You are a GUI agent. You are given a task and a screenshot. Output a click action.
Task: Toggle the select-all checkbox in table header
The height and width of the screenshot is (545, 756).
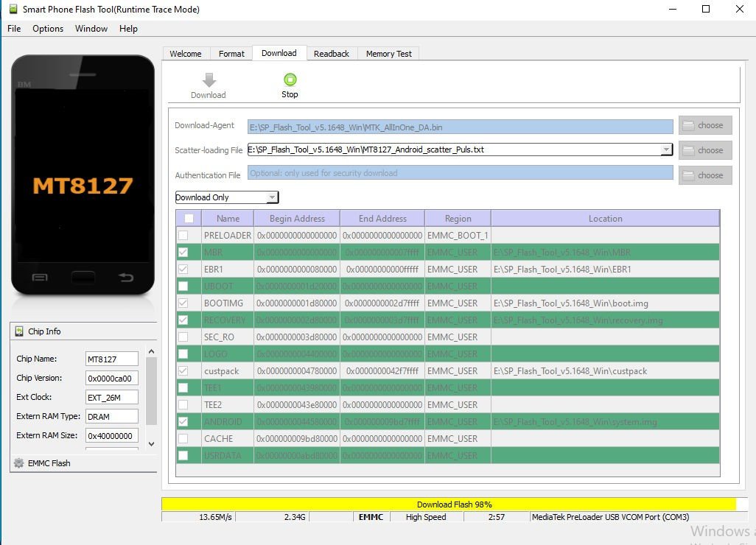(189, 219)
